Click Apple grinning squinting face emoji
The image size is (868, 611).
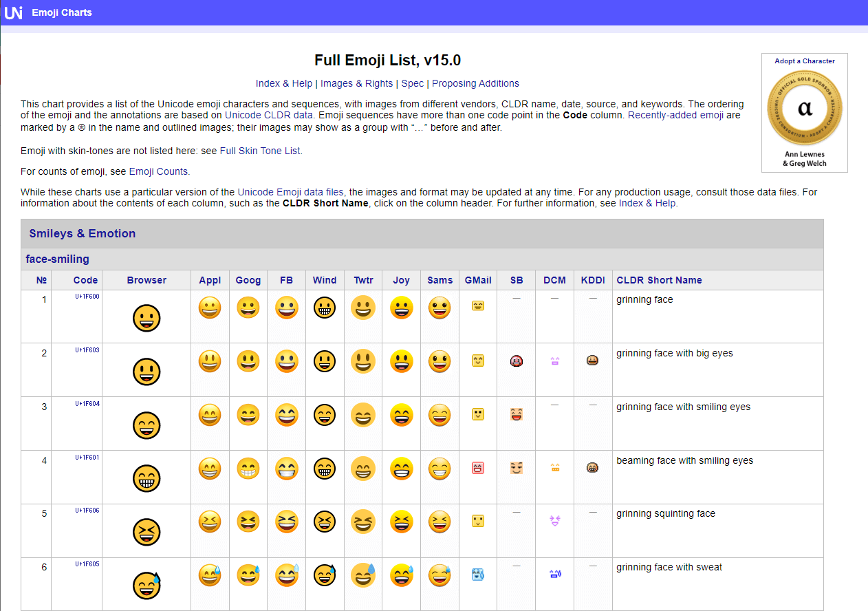pyautogui.click(x=210, y=522)
